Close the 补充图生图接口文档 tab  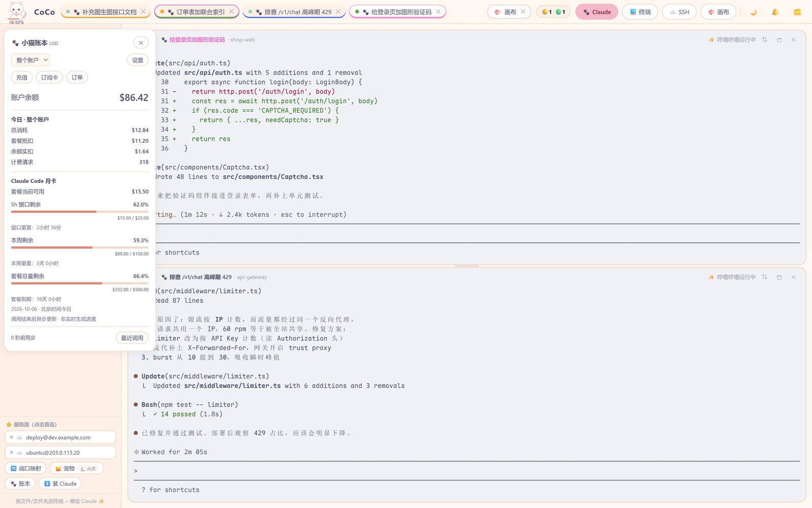click(143, 12)
